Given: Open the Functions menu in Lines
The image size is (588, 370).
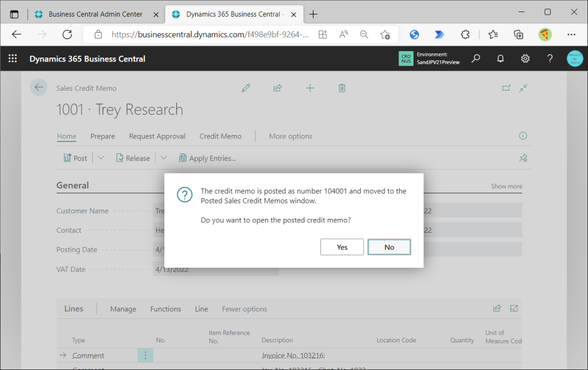Looking at the screenshot, I should tap(165, 309).
